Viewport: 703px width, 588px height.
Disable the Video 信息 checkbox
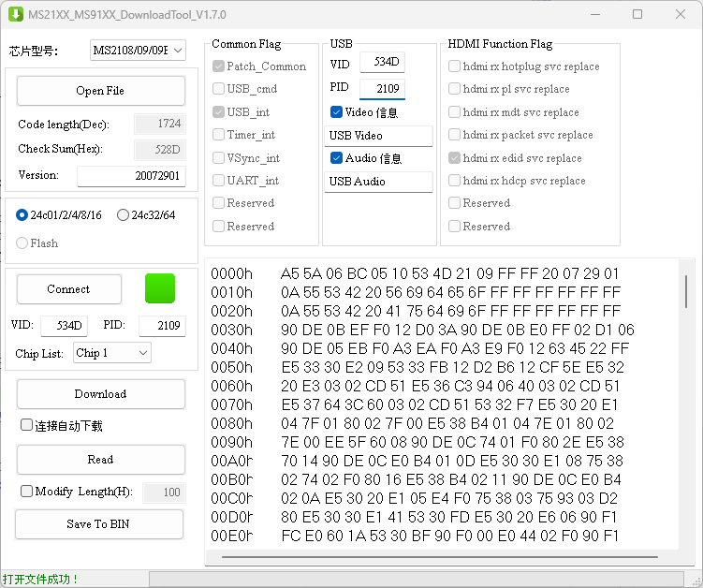coord(336,112)
